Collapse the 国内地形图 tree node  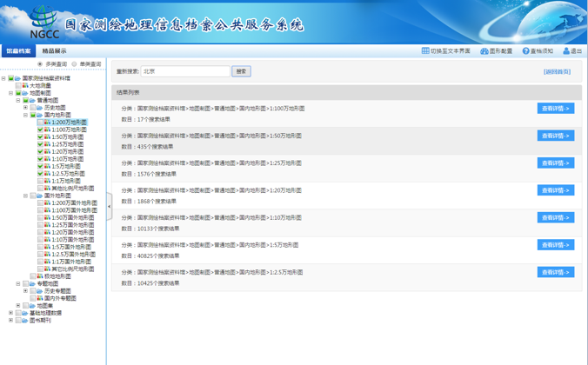tap(25, 115)
